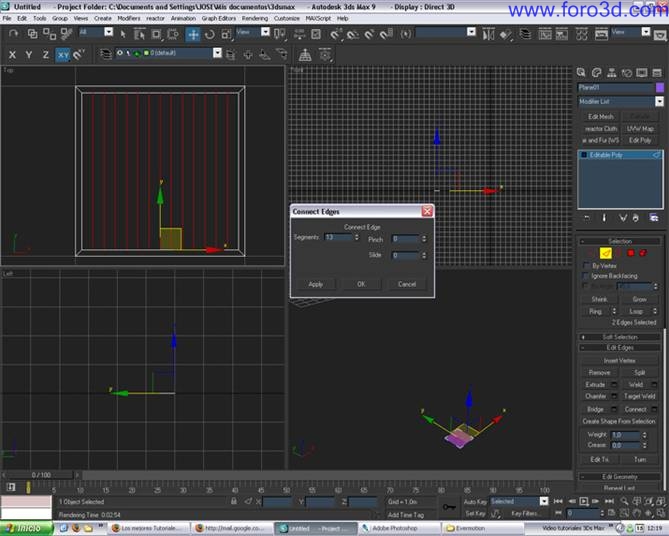Viewport: 669px width, 536px height.
Task: Click the Redo arrow icon
Action: [x=13, y=34]
